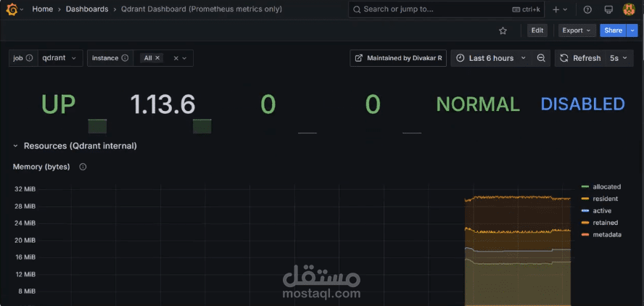Show info for the job variable
This screenshot has width=644, height=306.
(29, 58)
